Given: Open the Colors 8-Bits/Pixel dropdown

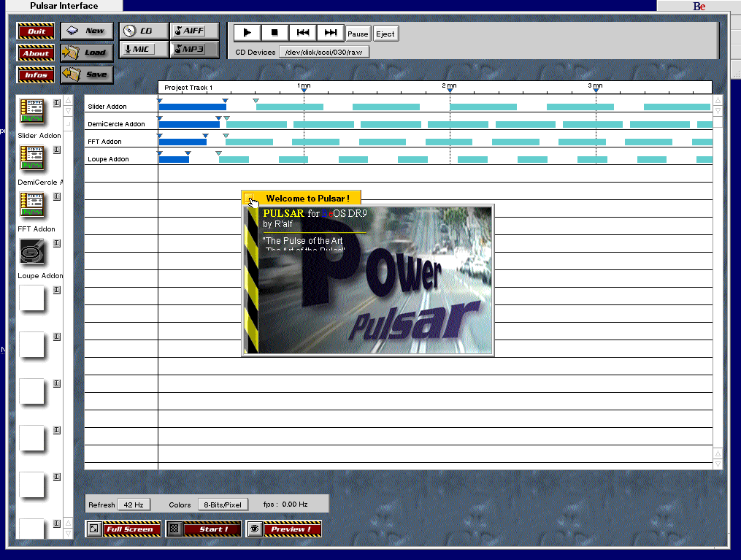Looking at the screenshot, I should (x=223, y=505).
